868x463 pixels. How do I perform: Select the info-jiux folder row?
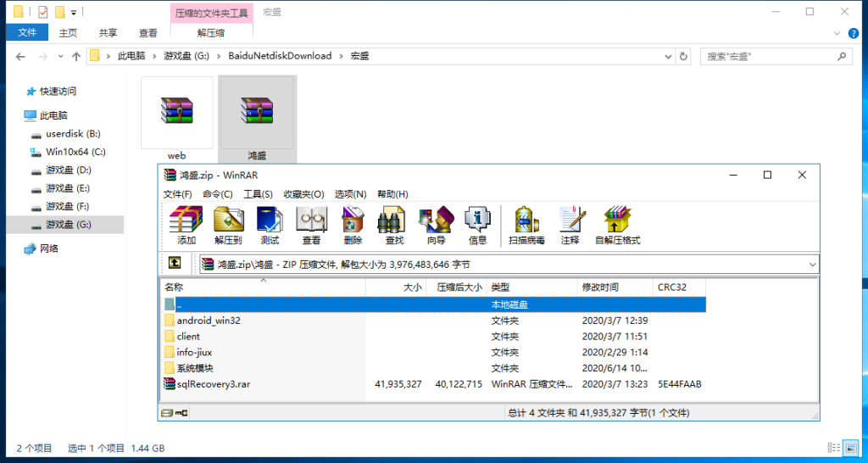pos(433,352)
